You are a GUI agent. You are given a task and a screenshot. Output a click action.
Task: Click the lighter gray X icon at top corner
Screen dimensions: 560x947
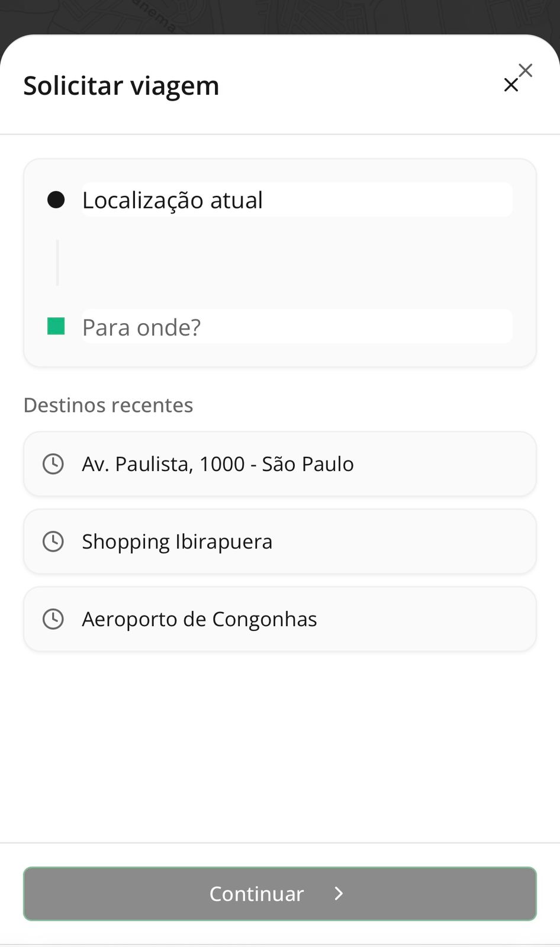[525, 70]
